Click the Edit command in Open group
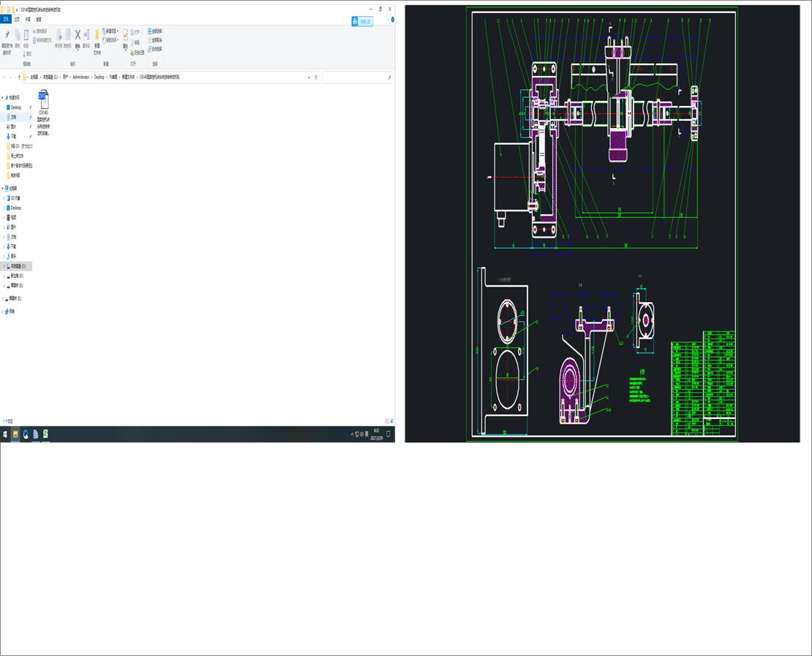 pyautogui.click(x=135, y=42)
